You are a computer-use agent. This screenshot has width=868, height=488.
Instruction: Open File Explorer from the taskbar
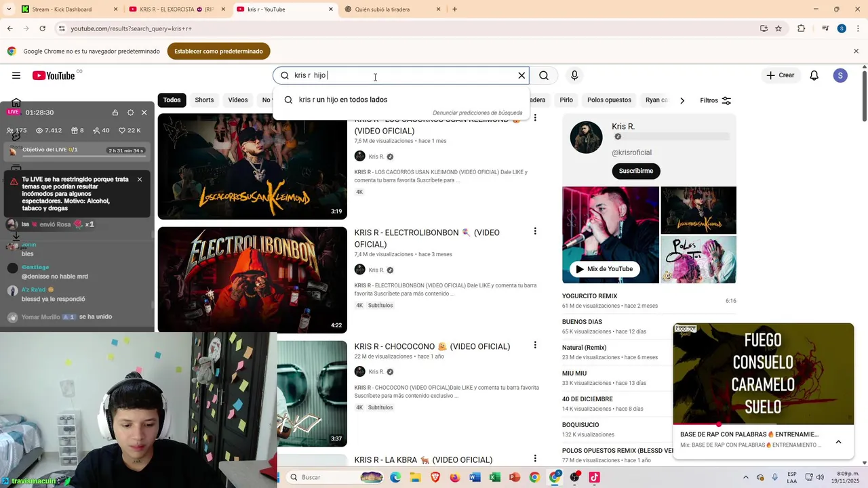click(x=415, y=477)
